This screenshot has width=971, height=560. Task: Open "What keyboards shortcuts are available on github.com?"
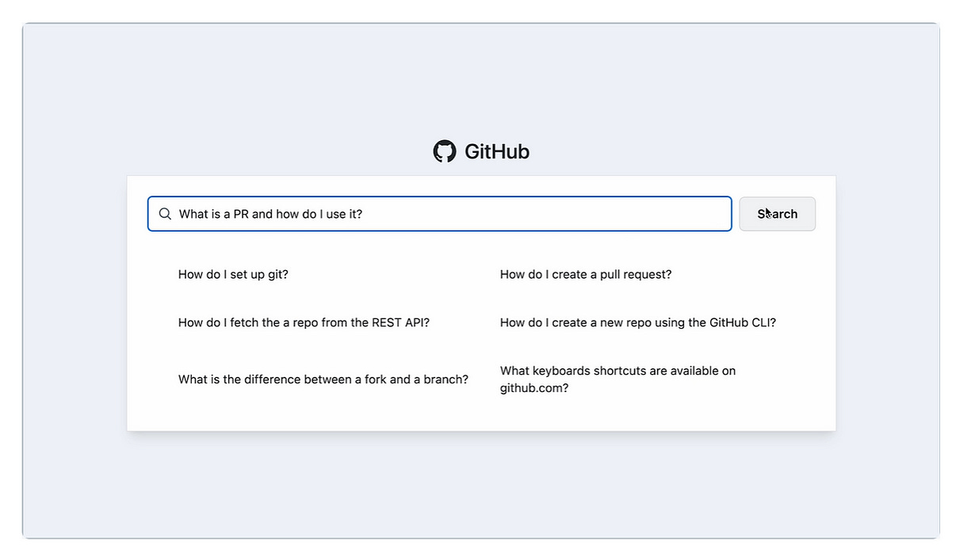click(x=617, y=379)
